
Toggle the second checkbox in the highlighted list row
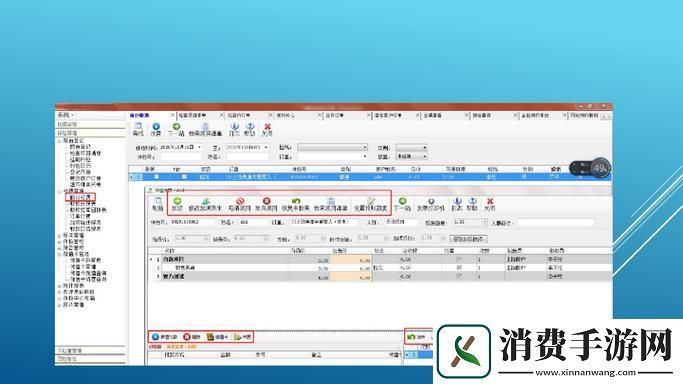(x=184, y=177)
